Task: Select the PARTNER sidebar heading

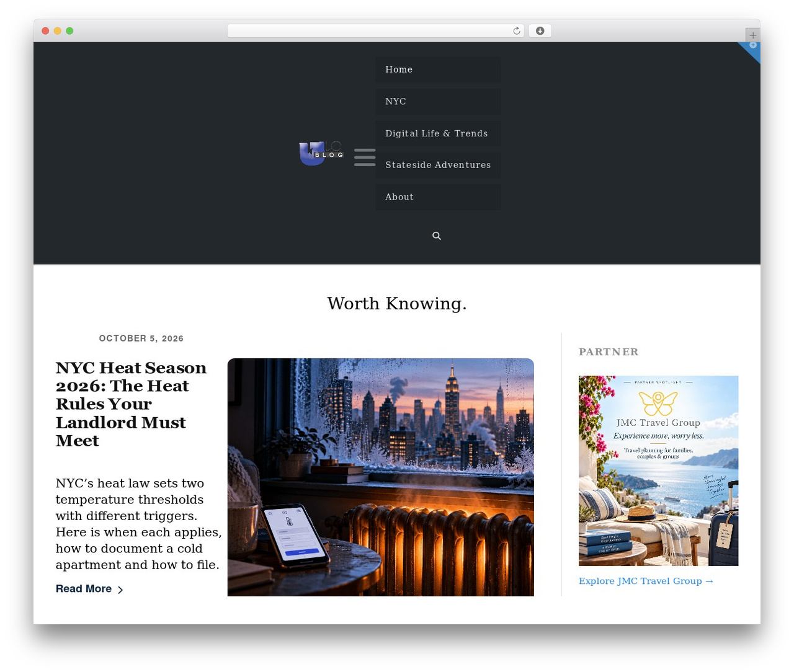Action: pos(609,352)
